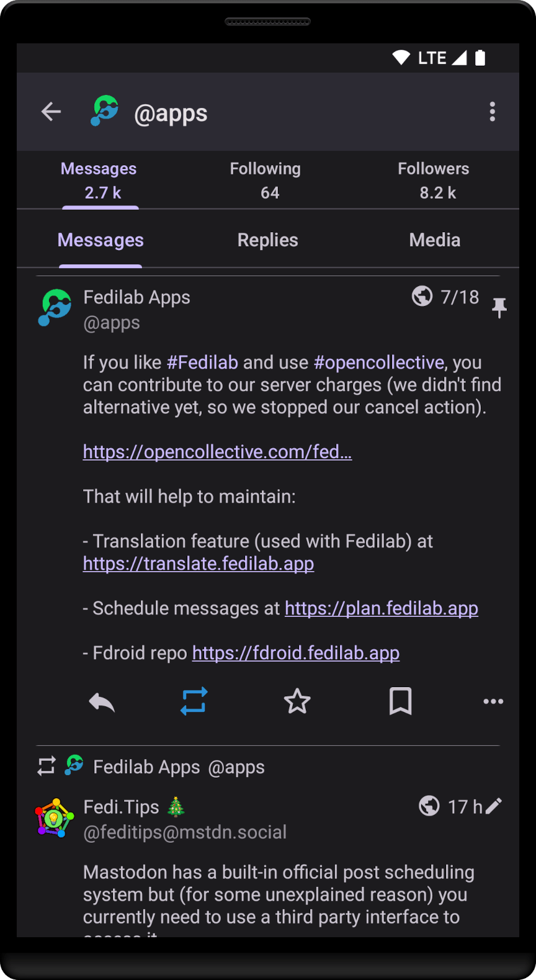
Task: Open Fedi.Tips profile avatar
Action: click(x=55, y=818)
